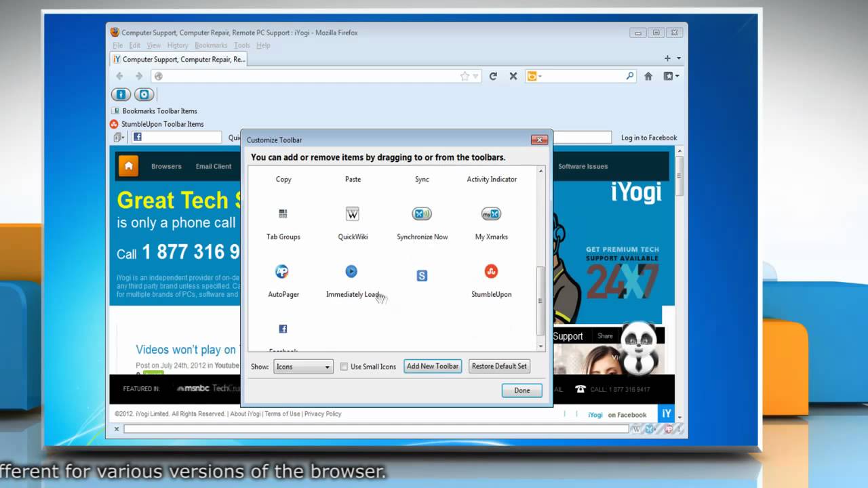Click the Privacy Policy footer link
Viewport: 868px width, 488px height.
(323, 414)
